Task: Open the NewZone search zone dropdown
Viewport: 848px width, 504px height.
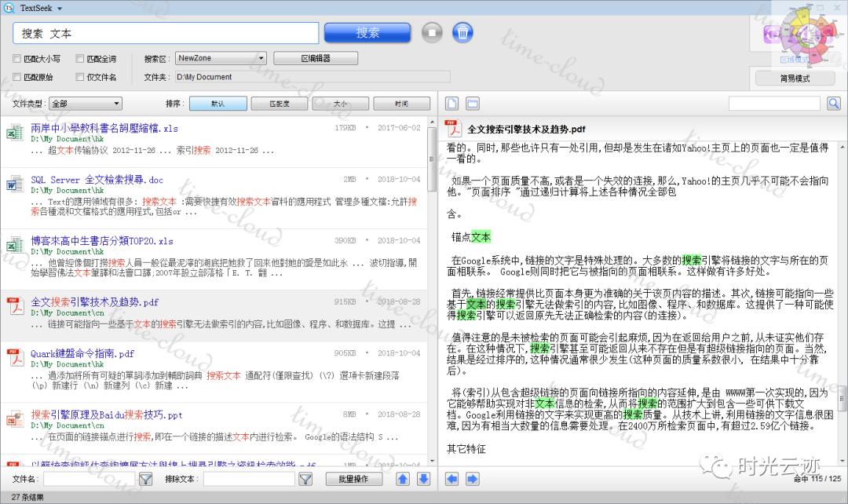Action: (221, 58)
